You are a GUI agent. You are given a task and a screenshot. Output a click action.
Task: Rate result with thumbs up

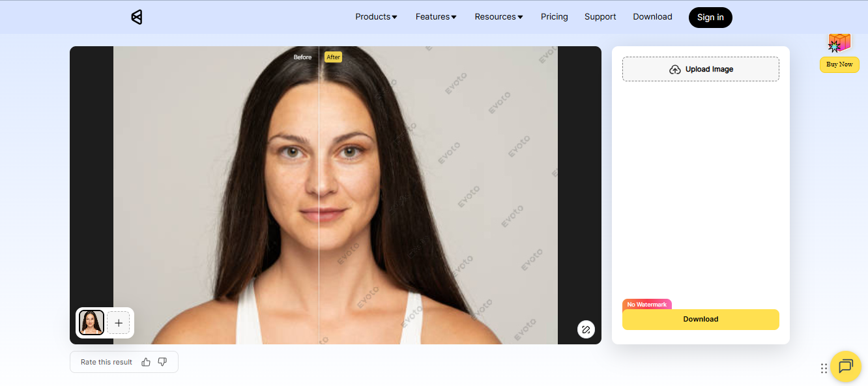146,362
